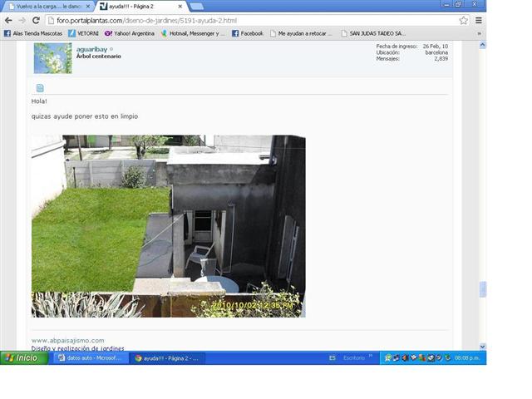Click the 'Árbol centenario' rank text
Image resolution: width=532 pixels, height=399 pixels.
tap(99, 57)
